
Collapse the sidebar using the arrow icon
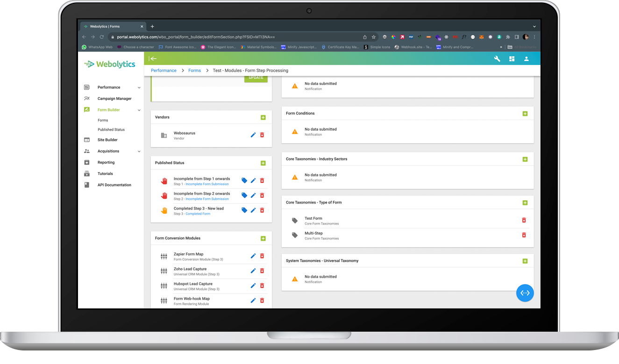pos(153,58)
